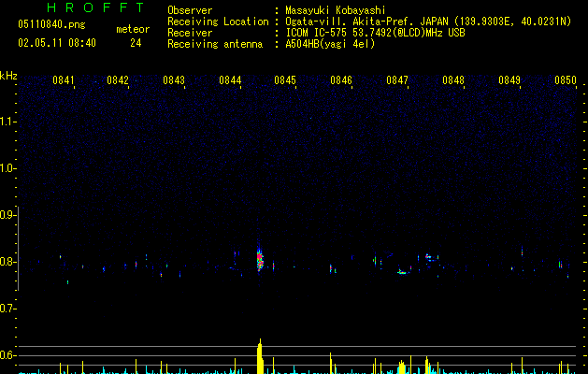This screenshot has height=374, width=588.
Task: Click the Receiver label
Action: pyautogui.click(x=190, y=33)
